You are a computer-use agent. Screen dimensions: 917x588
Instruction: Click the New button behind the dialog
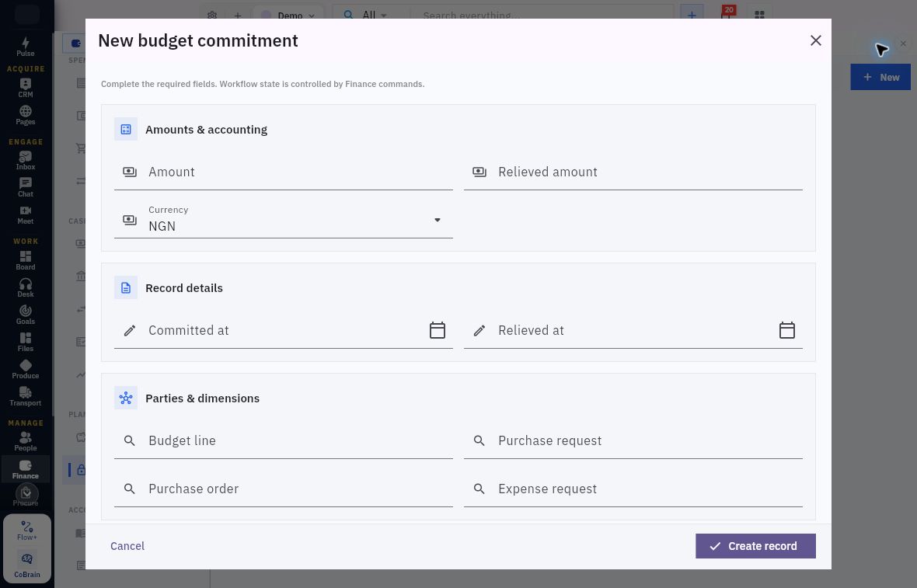pos(880,77)
